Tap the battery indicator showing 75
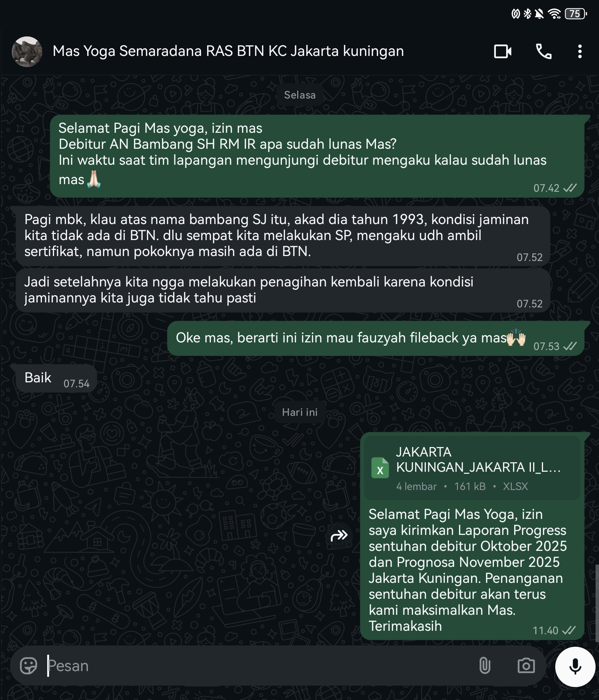 pyautogui.click(x=575, y=14)
